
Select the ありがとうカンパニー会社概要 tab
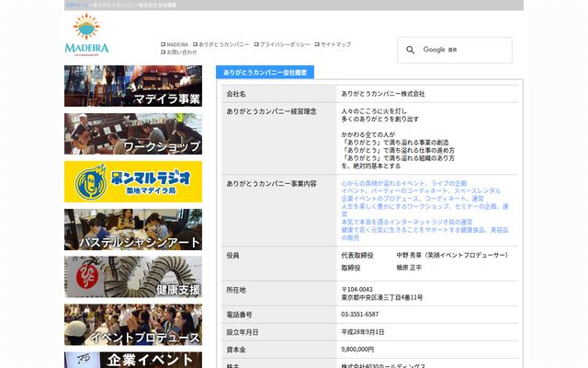265,72
